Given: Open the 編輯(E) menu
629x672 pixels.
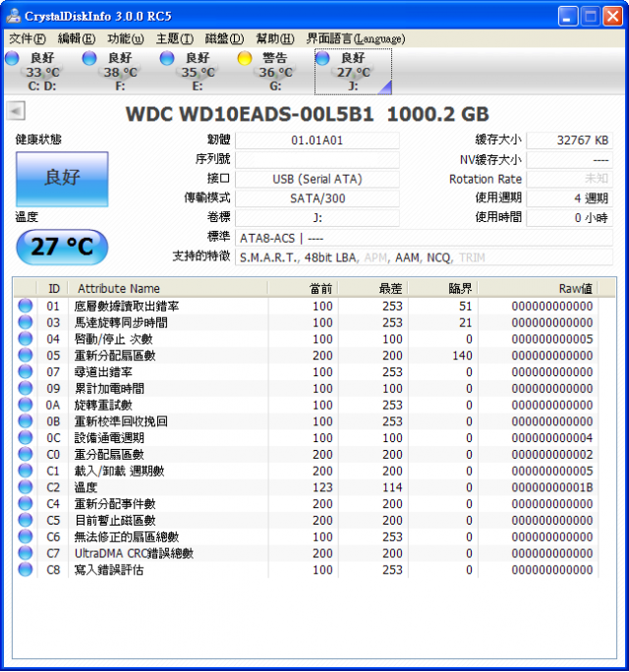Looking at the screenshot, I should coord(77,39).
